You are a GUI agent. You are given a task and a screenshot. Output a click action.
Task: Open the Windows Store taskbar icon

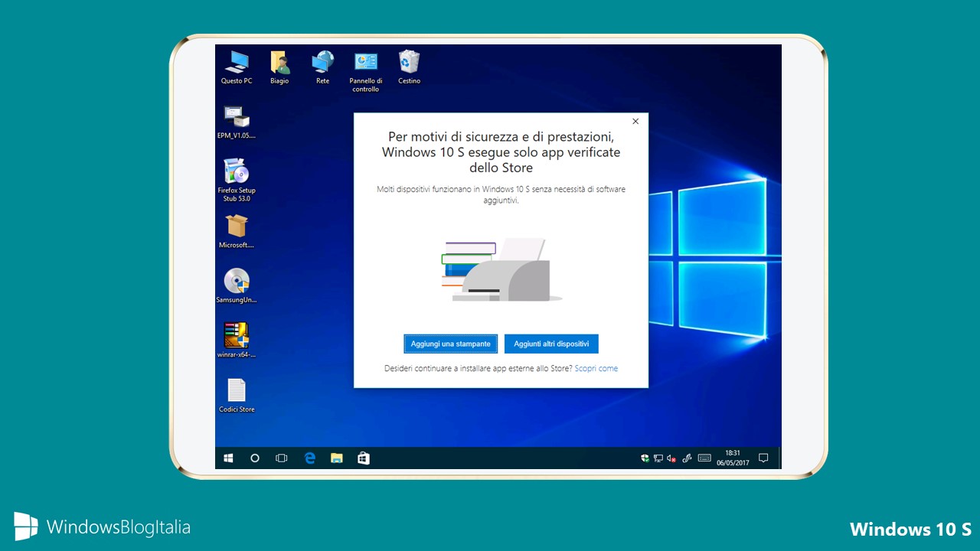364,458
